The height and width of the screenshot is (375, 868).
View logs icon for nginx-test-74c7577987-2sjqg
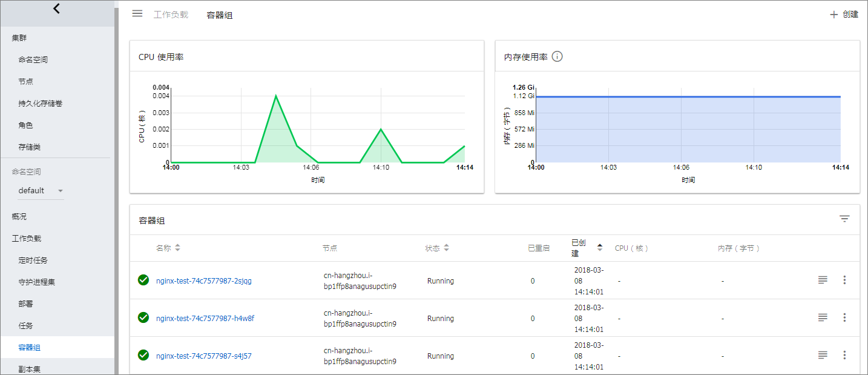[x=823, y=280]
